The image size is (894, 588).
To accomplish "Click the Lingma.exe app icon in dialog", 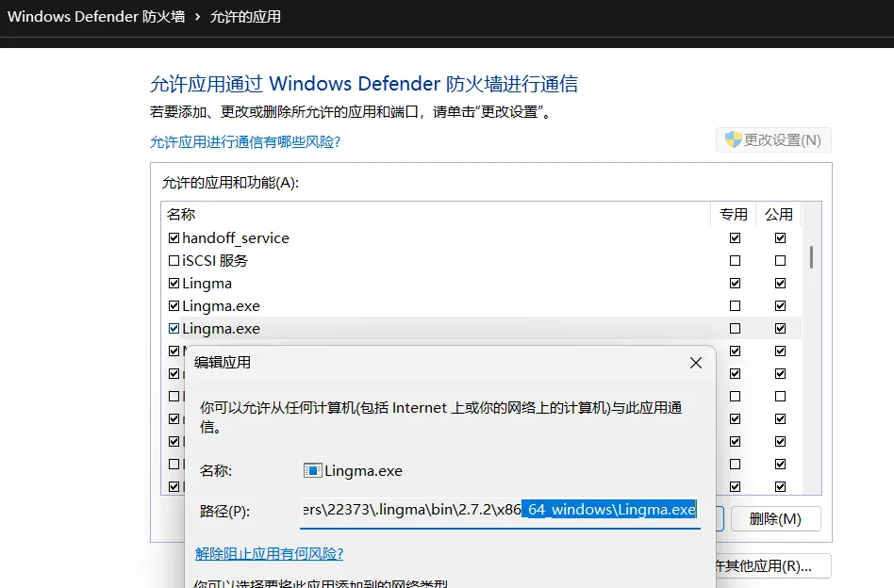I will click(312, 470).
